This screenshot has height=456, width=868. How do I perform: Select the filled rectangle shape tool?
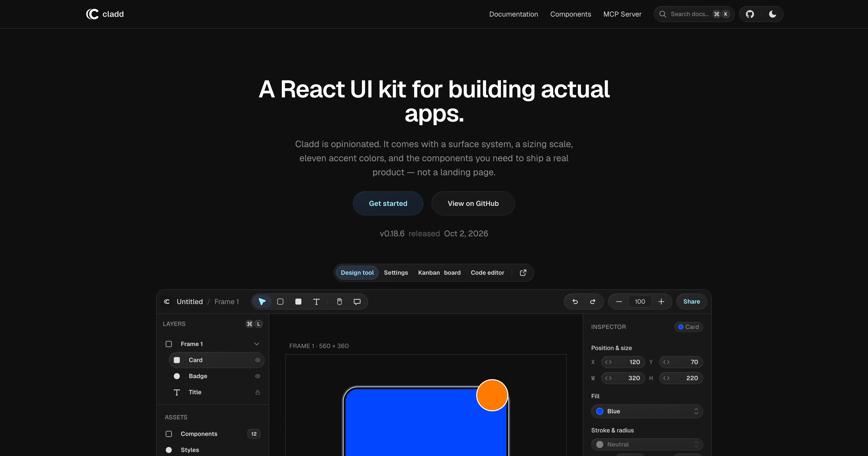[298, 301]
